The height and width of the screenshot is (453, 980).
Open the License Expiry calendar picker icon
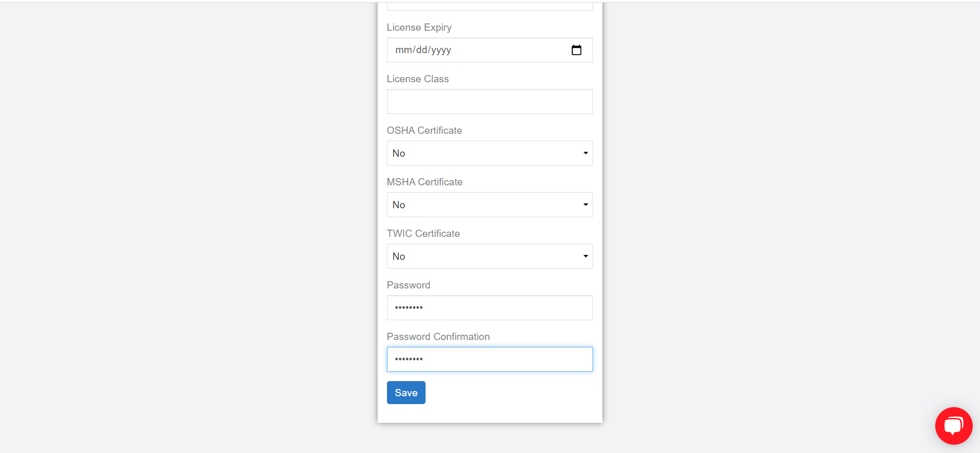[576, 50]
